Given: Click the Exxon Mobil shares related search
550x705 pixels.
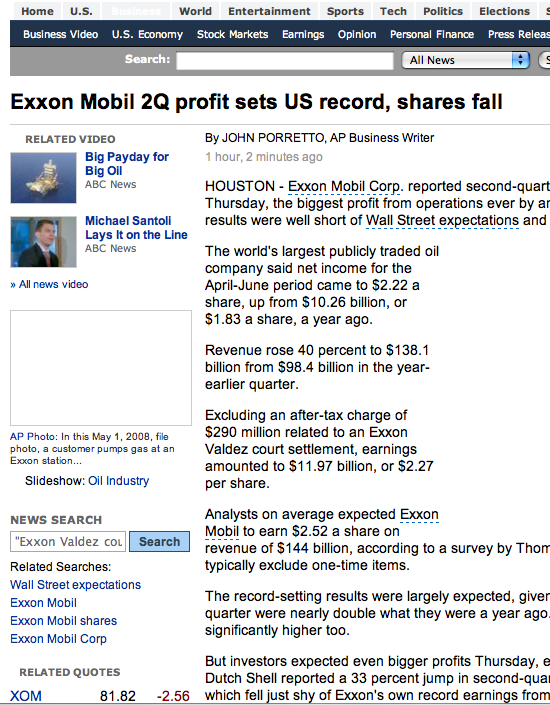Looking at the screenshot, I should click(63, 620).
